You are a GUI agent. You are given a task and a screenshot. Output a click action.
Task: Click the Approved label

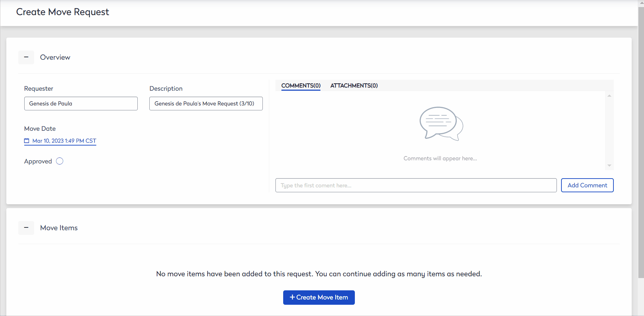tap(38, 161)
